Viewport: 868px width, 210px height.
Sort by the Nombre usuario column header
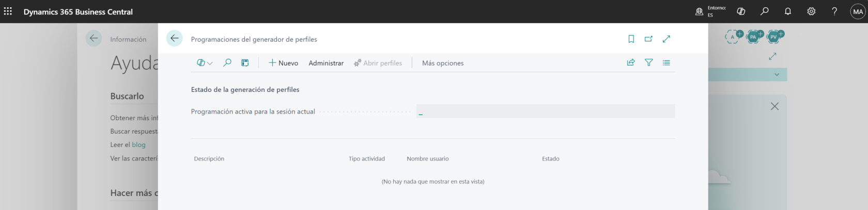(428, 159)
